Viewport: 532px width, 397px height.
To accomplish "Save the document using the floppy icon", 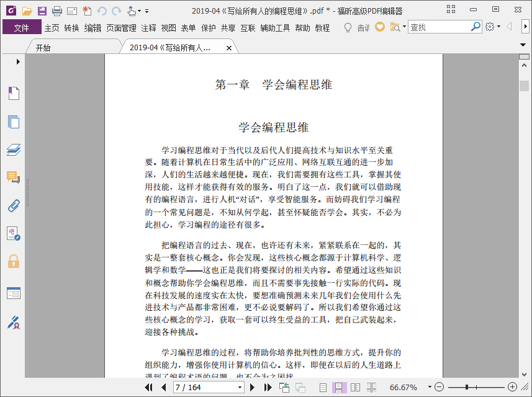I will [x=42, y=11].
